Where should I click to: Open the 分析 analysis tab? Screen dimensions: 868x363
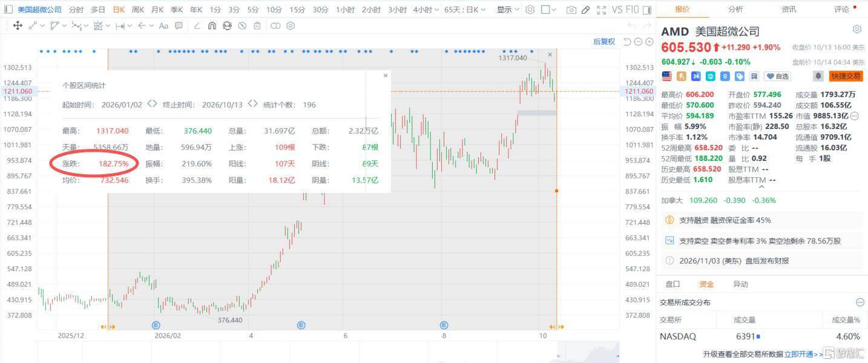pyautogui.click(x=735, y=9)
